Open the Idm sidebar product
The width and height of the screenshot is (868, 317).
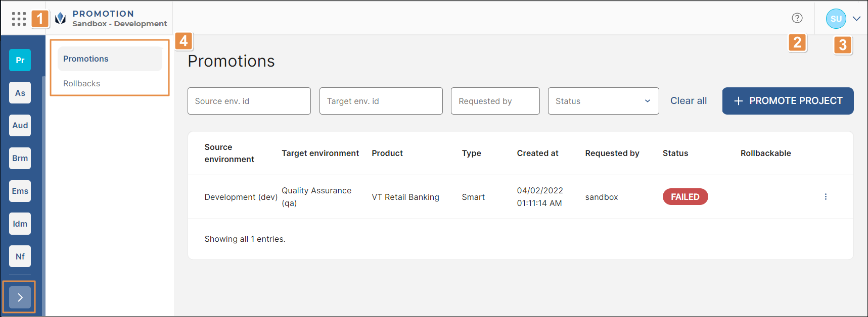[x=20, y=224]
